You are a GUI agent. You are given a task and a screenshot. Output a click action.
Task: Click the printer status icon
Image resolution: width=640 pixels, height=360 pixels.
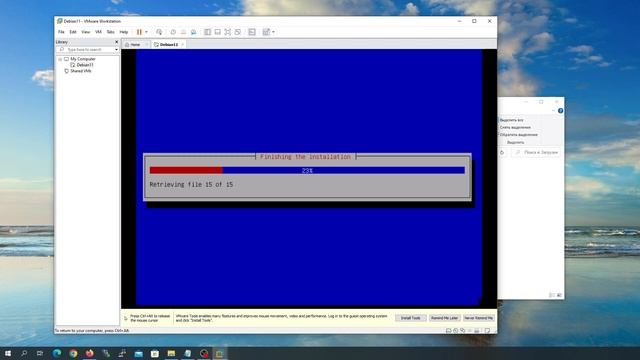[476, 331]
